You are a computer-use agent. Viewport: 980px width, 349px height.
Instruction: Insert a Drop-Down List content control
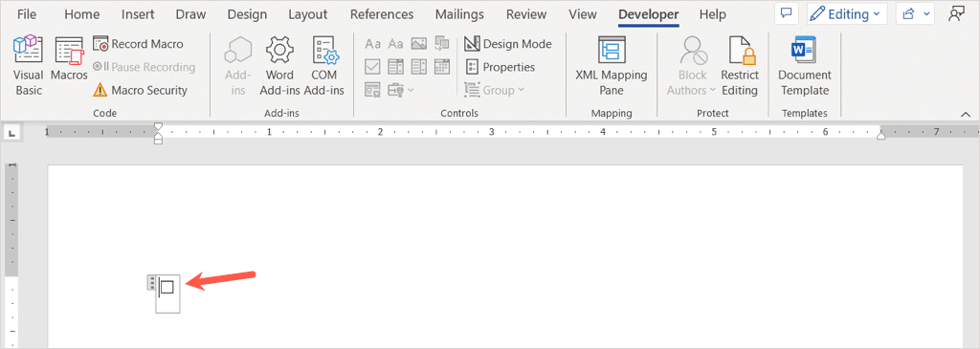419,66
